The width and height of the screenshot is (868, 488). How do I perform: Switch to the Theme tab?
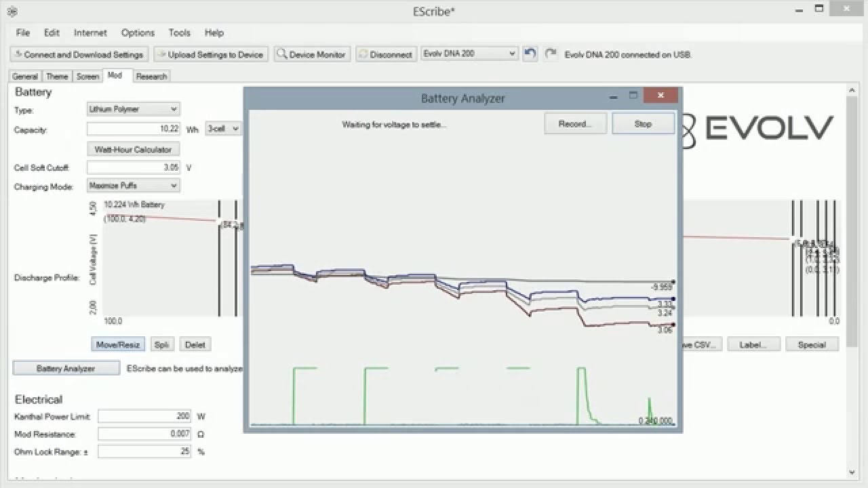click(57, 77)
